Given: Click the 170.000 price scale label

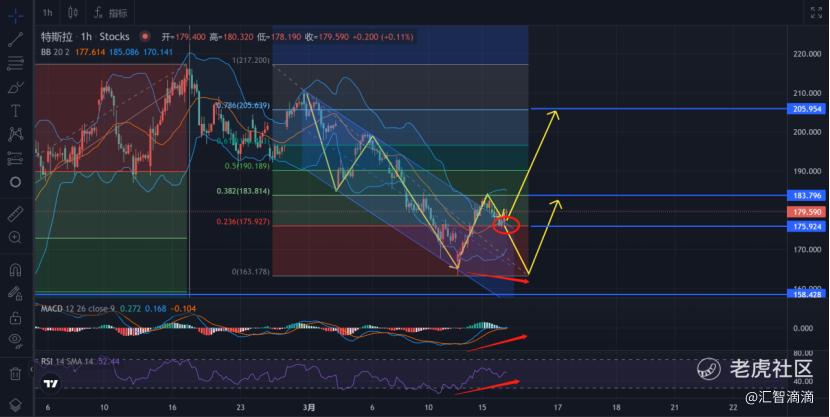Looking at the screenshot, I should tap(807, 249).
